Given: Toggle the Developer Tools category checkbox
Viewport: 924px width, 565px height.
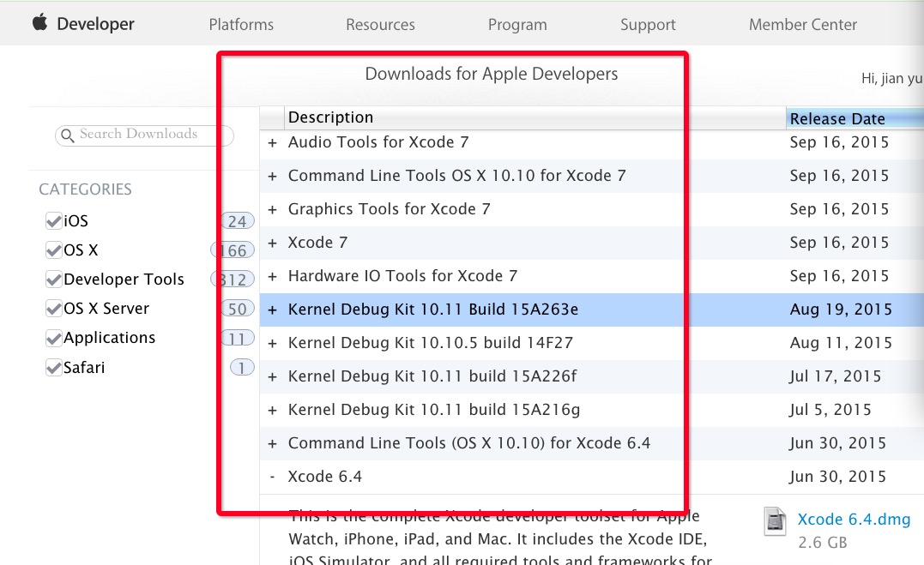Looking at the screenshot, I should click(x=54, y=279).
